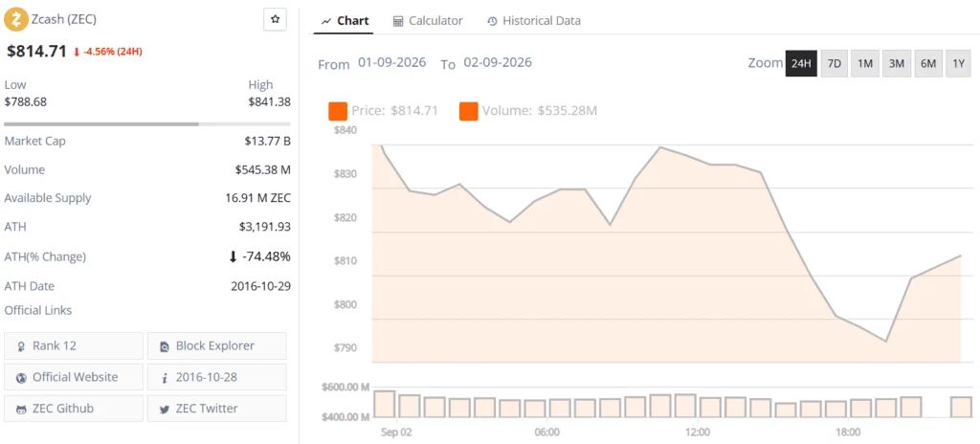Viewport: 980px width, 444px height.
Task: Click the Sep 02 x-axis label
Action: click(x=396, y=433)
